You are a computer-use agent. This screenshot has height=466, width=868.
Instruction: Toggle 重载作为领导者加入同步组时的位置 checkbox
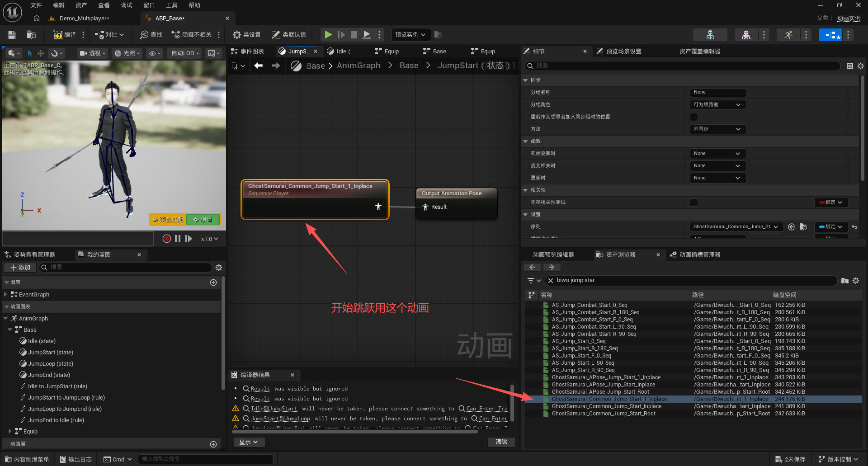click(x=694, y=117)
